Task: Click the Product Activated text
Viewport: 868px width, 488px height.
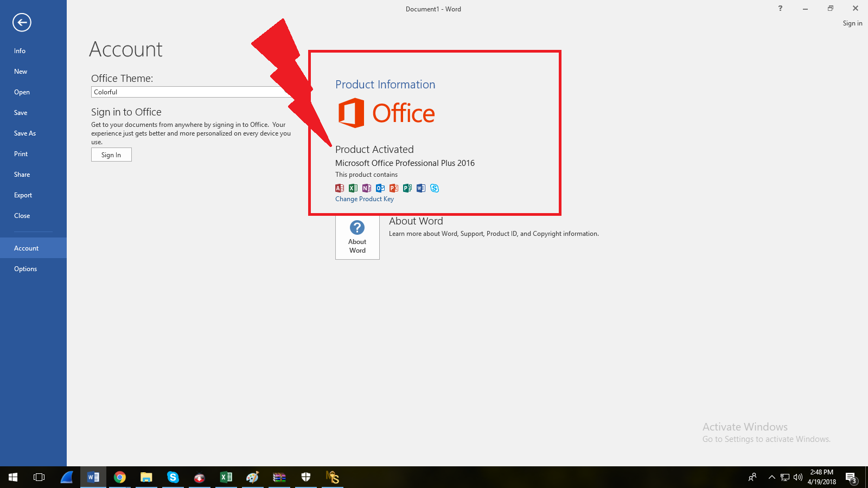Action: point(374,150)
